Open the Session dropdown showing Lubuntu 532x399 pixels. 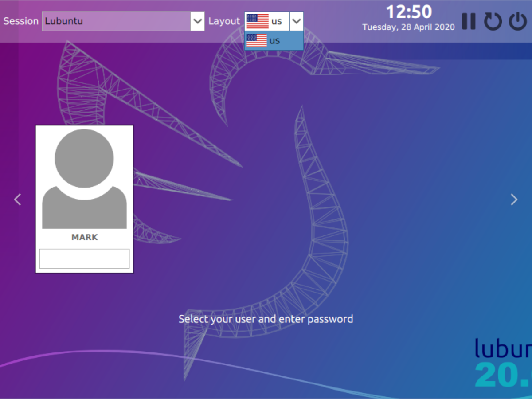click(x=198, y=21)
